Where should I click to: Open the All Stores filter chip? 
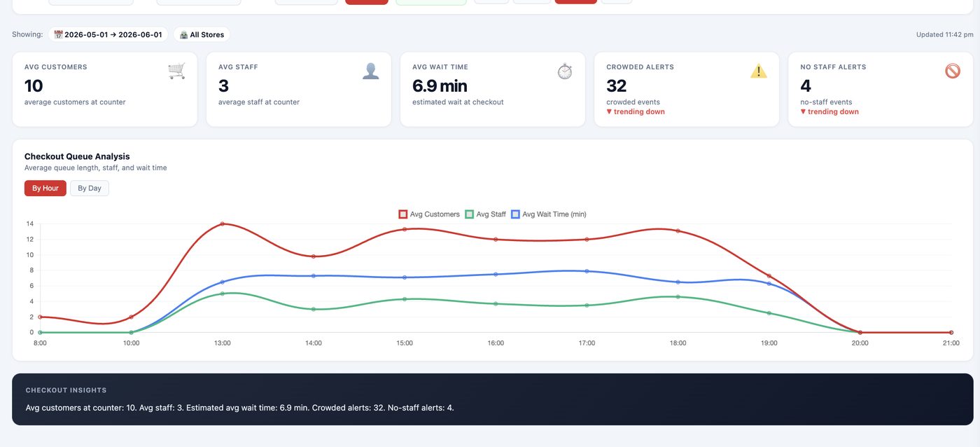click(x=202, y=34)
